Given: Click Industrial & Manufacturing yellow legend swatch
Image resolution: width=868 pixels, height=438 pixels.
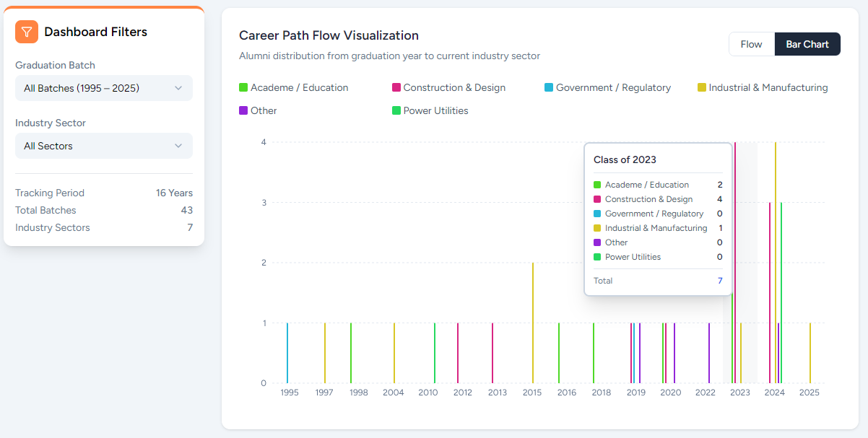Looking at the screenshot, I should [702, 87].
